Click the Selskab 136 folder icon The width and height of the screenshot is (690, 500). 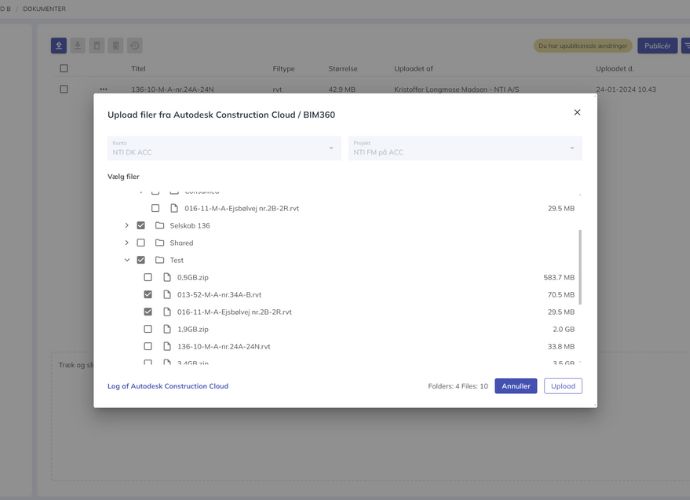click(x=160, y=225)
